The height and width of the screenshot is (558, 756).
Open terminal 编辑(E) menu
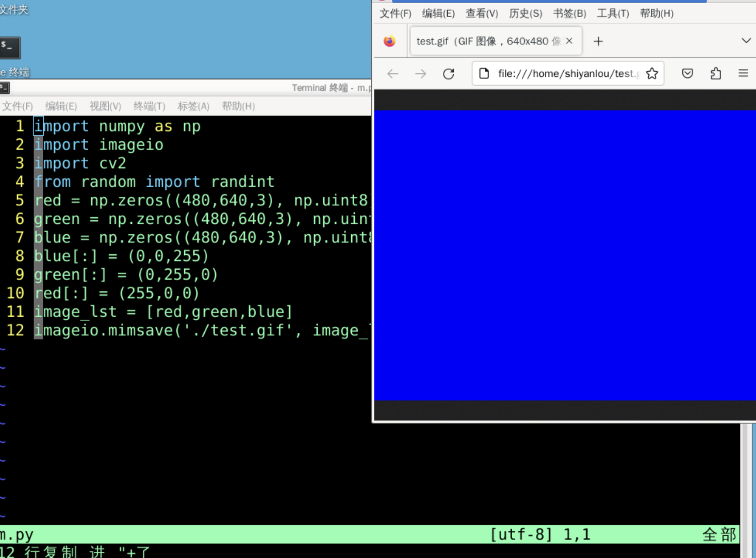(61, 106)
